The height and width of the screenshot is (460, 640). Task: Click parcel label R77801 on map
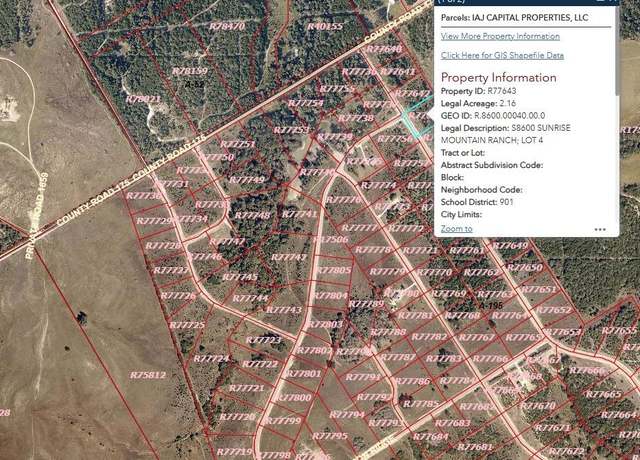click(x=304, y=373)
